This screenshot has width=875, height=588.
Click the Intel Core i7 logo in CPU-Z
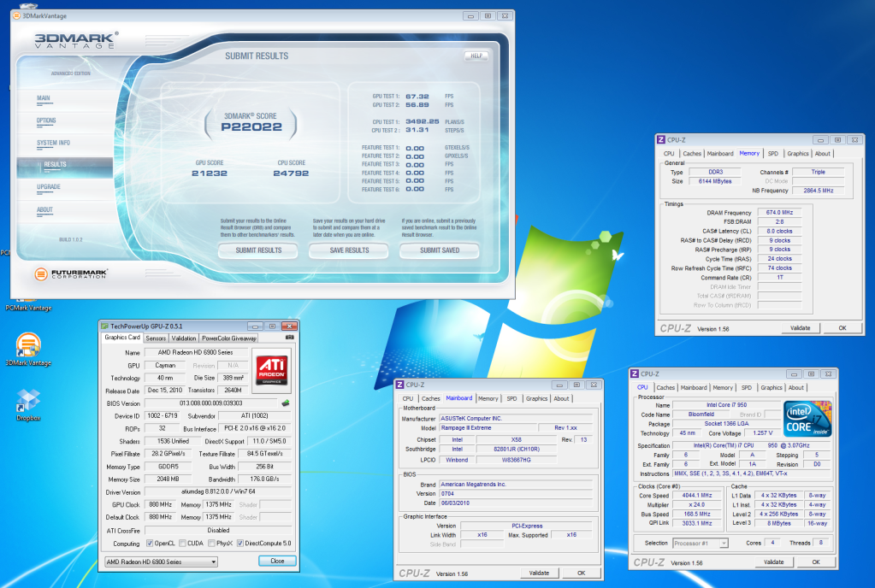807,419
